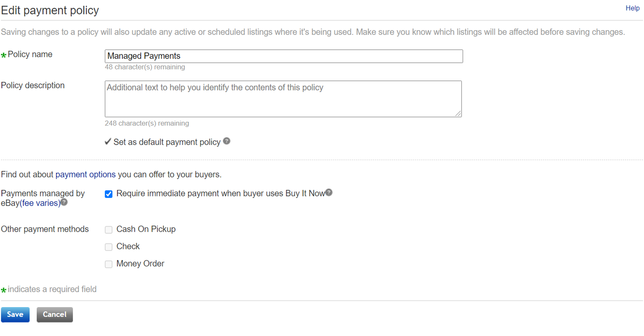Follow the payment options link
Image resolution: width=644 pixels, height=336 pixels.
pyautogui.click(x=86, y=174)
